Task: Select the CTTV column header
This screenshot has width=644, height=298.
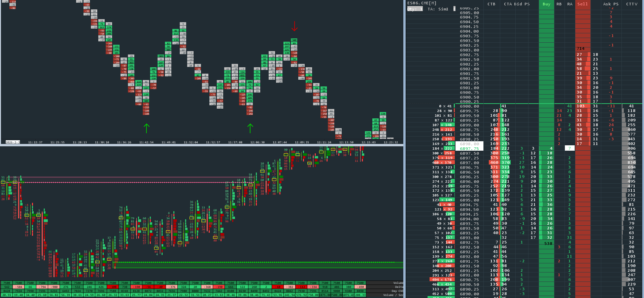Action: tap(632, 4)
